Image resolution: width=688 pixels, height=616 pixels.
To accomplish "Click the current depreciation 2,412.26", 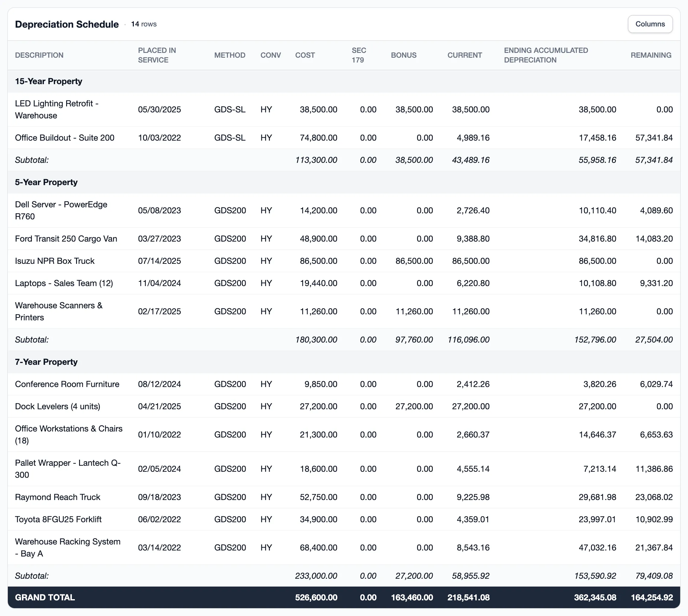I will click(x=473, y=384).
